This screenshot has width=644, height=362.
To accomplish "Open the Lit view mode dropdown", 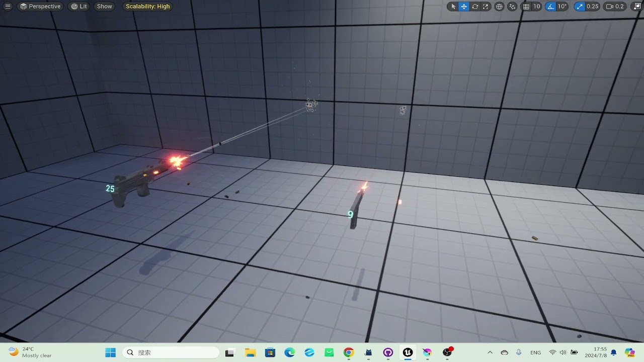I will 79,7.
